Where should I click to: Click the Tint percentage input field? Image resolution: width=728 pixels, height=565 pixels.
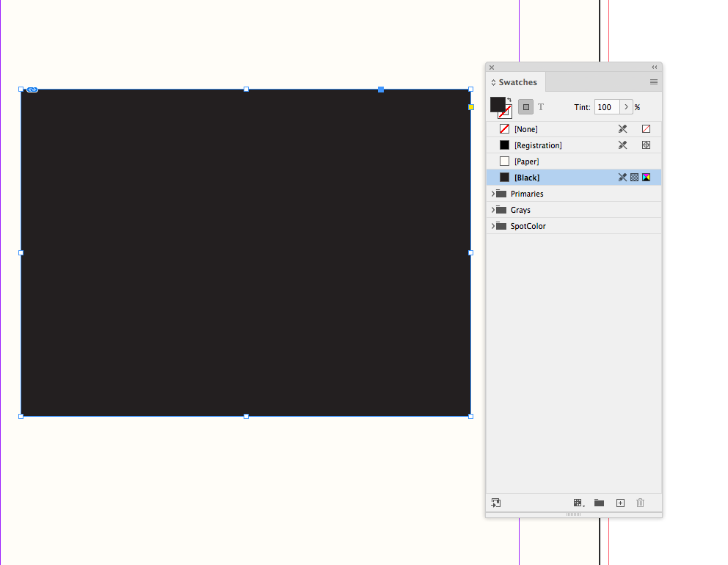click(607, 107)
